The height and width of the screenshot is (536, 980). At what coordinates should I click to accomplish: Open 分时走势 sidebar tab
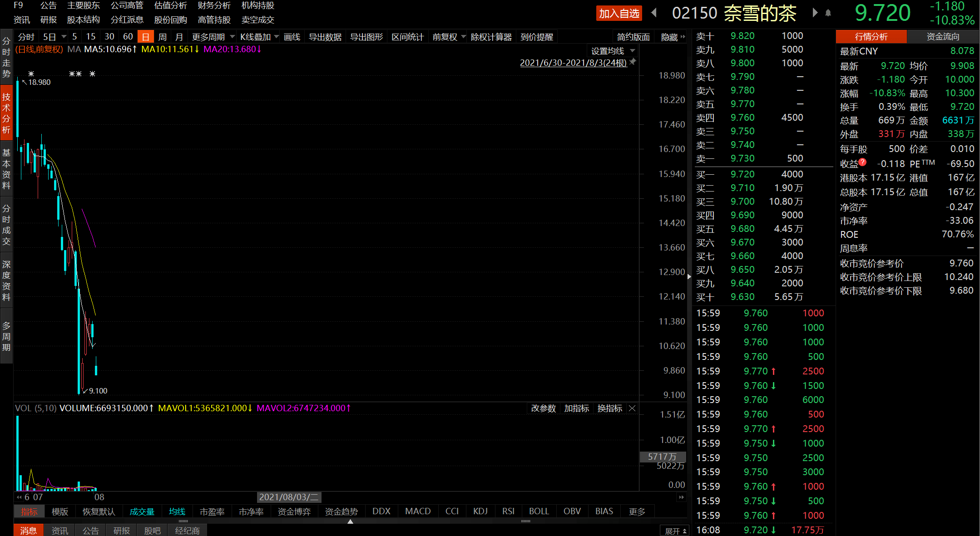(6, 57)
